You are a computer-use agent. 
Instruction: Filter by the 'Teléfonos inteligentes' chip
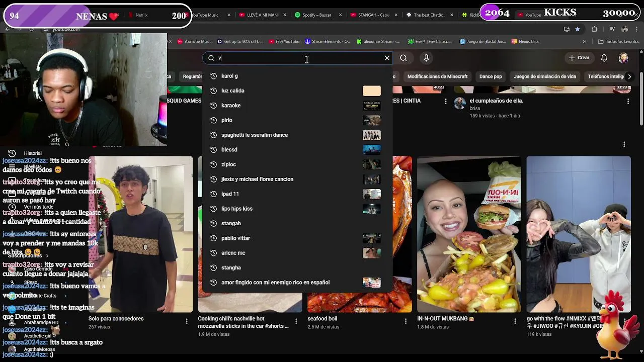(x=605, y=76)
